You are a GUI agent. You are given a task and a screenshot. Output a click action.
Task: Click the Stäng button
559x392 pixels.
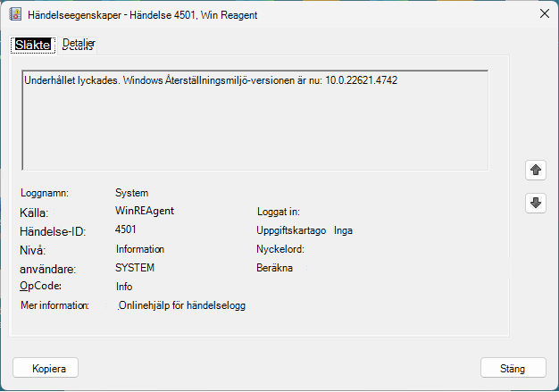click(513, 368)
